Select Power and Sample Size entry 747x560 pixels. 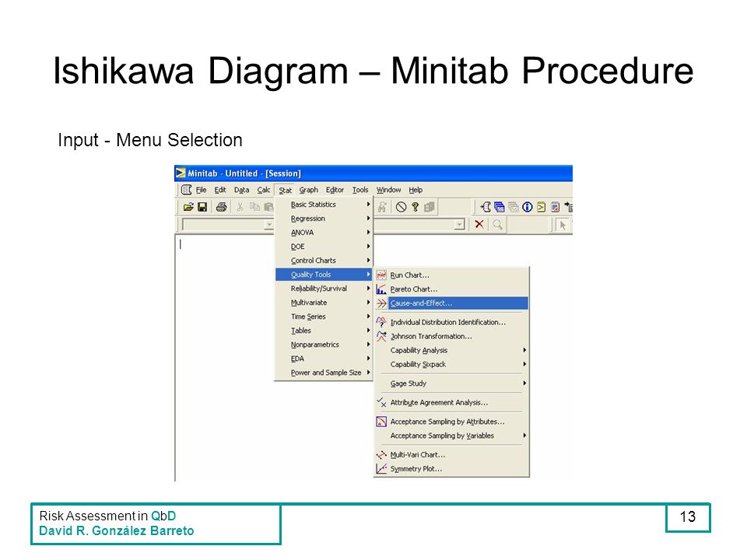pos(324,373)
